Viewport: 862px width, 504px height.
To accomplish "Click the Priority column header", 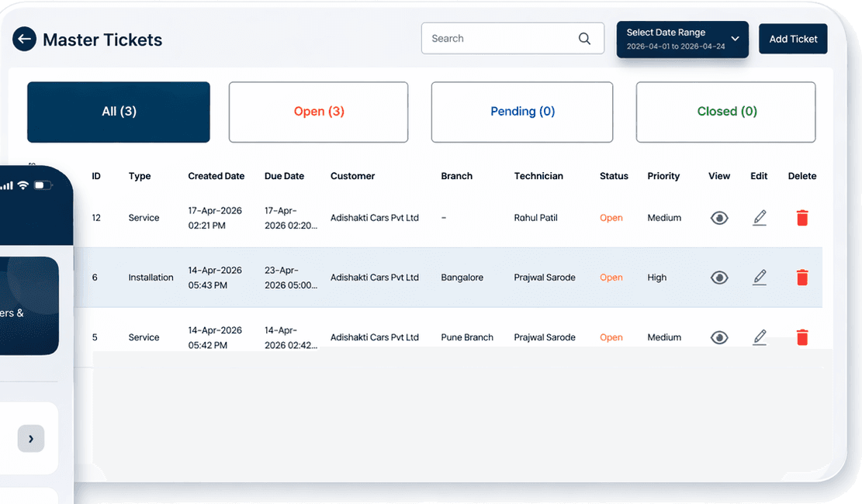I will (x=663, y=176).
